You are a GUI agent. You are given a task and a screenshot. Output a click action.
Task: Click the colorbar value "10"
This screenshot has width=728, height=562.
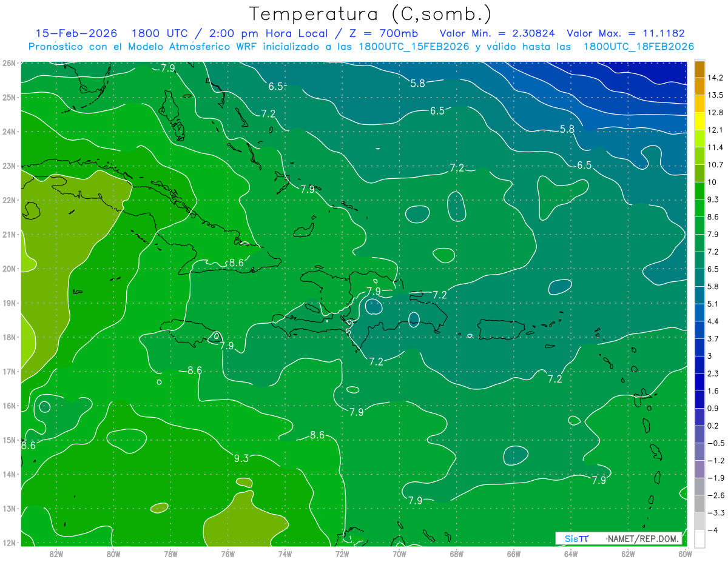coord(712,182)
